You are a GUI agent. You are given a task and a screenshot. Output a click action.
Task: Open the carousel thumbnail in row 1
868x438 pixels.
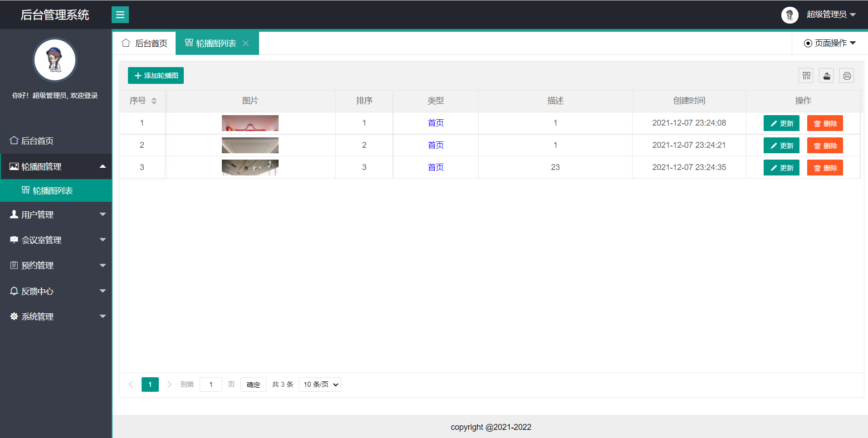point(250,123)
